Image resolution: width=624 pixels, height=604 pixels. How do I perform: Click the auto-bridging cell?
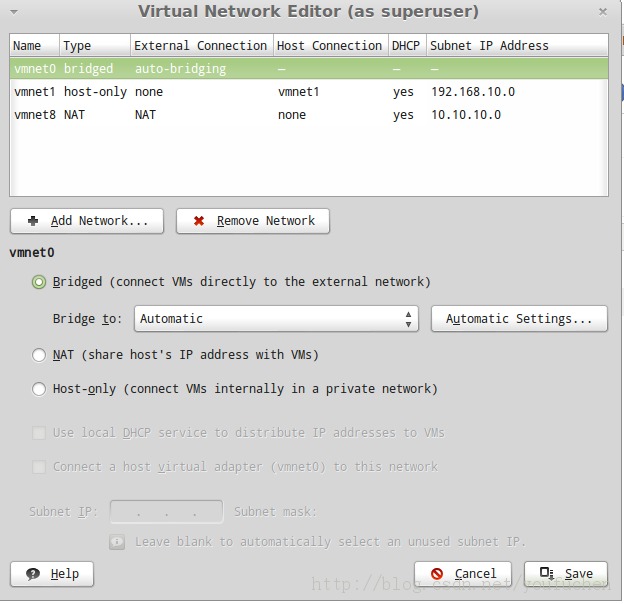pyautogui.click(x=180, y=69)
